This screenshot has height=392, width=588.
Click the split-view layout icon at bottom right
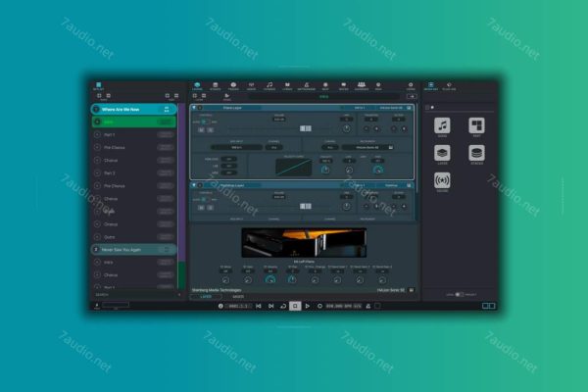click(488, 306)
